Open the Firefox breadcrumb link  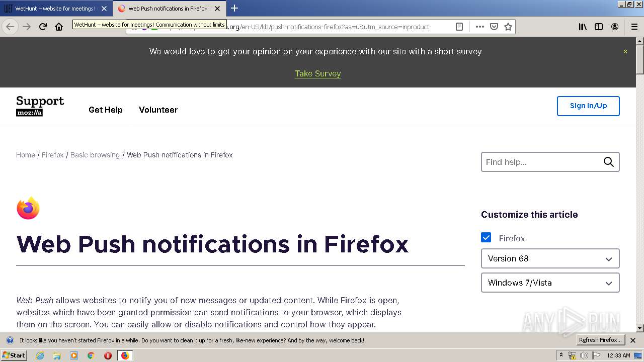pyautogui.click(x=53, y=155)
